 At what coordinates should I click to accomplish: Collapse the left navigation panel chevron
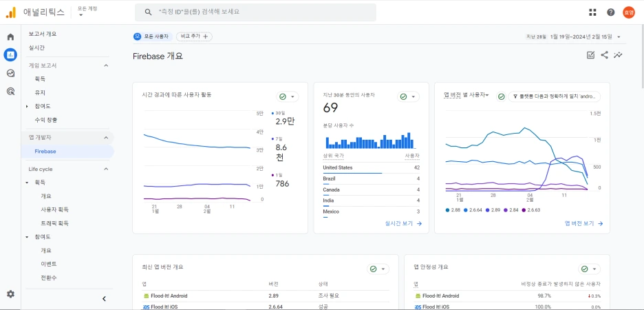pyautogui.click(x=104, y=299)
